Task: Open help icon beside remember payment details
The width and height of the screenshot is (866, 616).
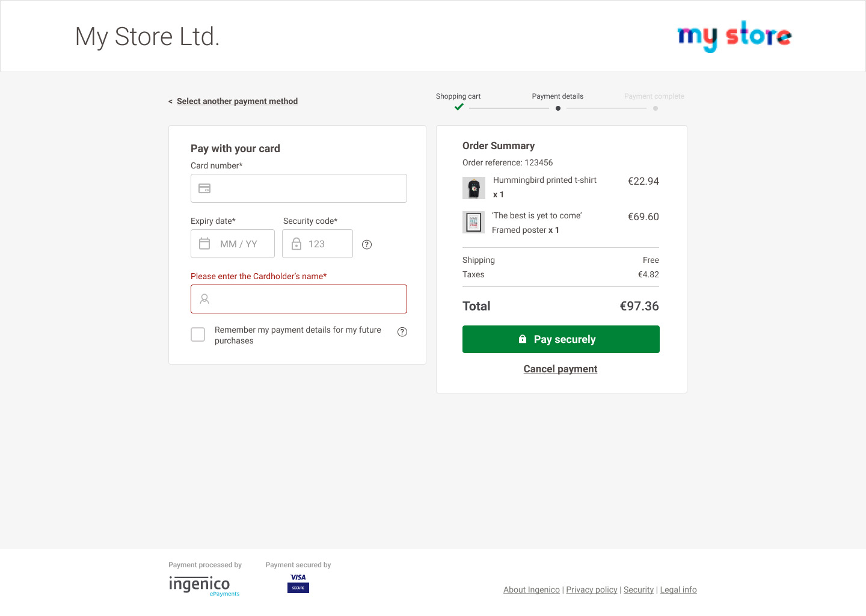Action: [402, 332]
